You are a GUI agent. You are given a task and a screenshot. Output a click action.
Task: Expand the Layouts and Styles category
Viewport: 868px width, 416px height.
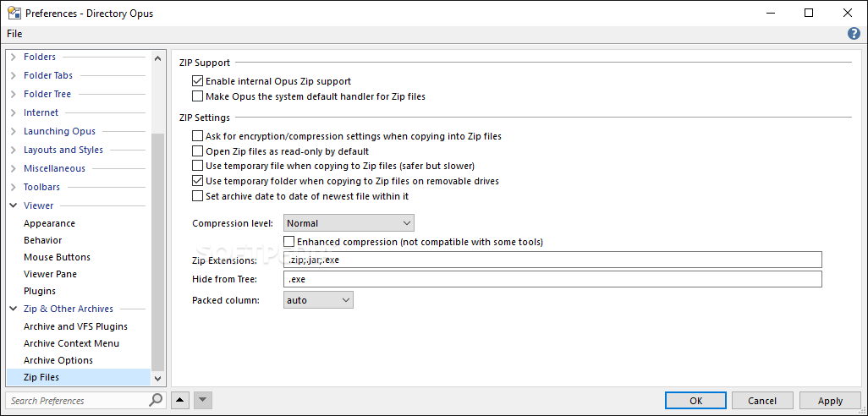(14, 150)
